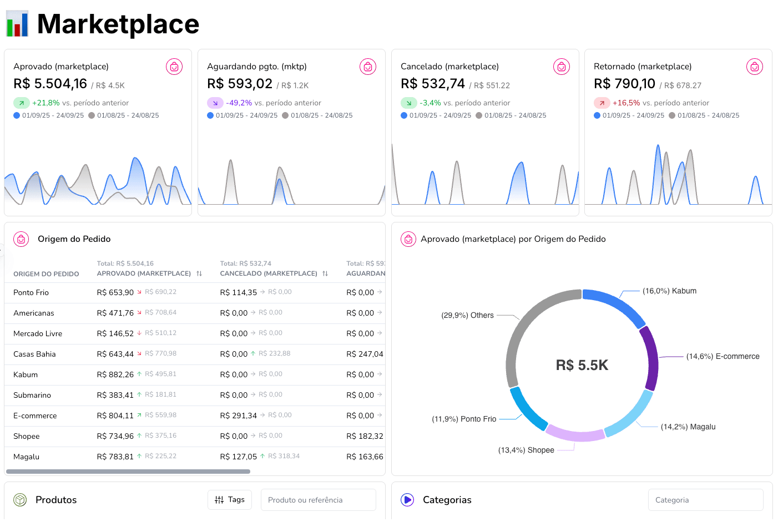Click the bag icon beside Origem do Pedido
This screenshot has height=532, width=778.
pyautogui.click(x=21, y=239)
